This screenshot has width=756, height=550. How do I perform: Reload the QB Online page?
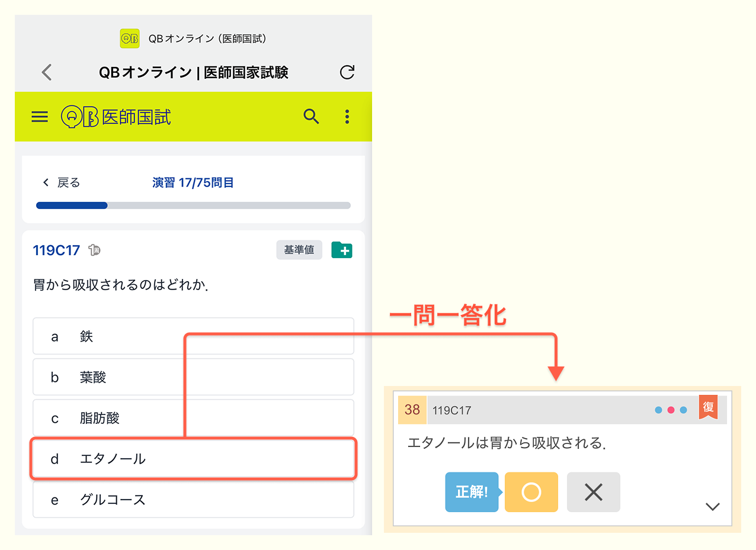click(x=347, y=72)
